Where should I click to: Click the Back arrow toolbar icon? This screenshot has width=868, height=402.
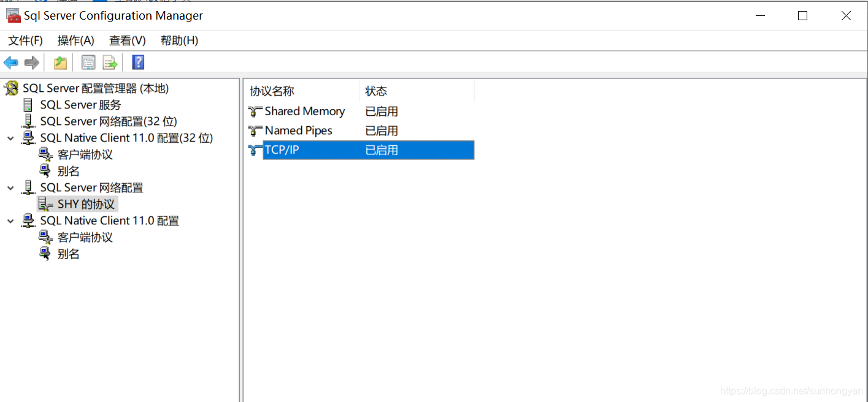11,63
